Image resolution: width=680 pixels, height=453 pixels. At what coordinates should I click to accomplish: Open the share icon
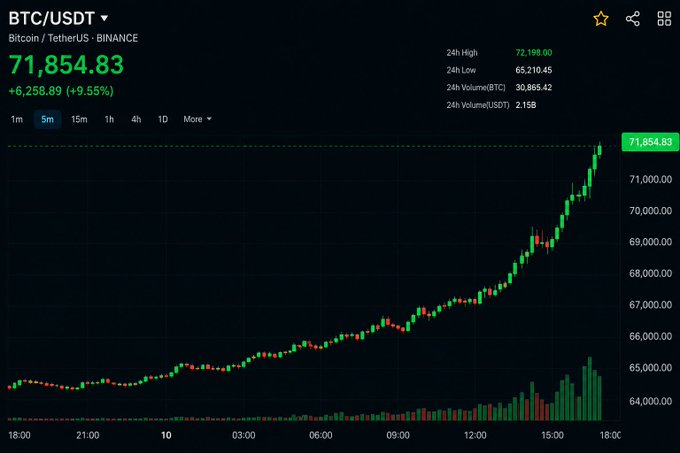tap(633, 19)
